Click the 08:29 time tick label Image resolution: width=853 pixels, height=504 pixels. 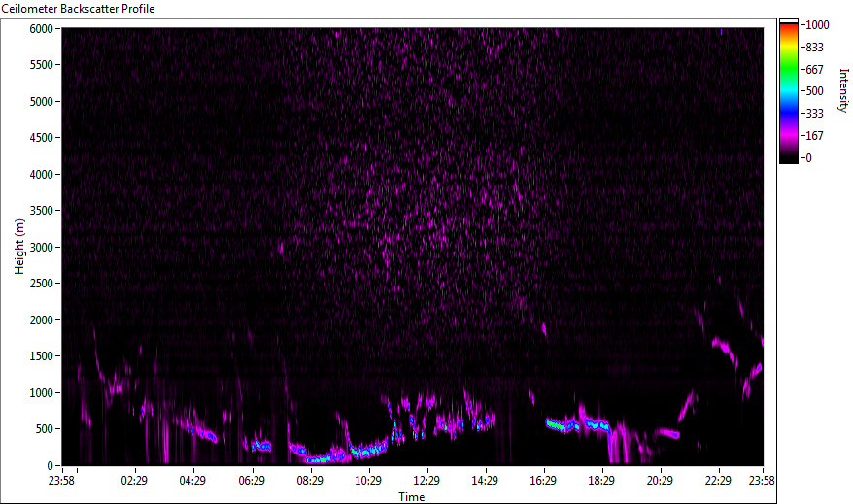(x=310, y=481)
